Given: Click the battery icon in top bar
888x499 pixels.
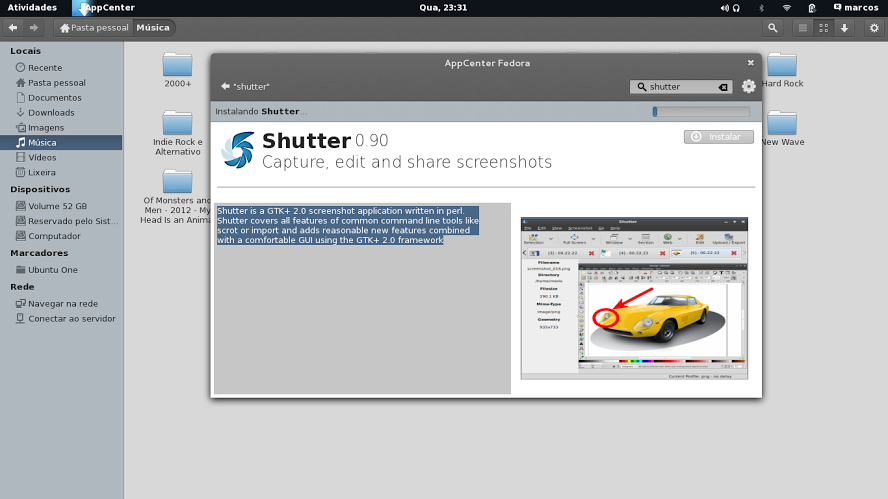Looking at the screenshot, I should [812, 8].
